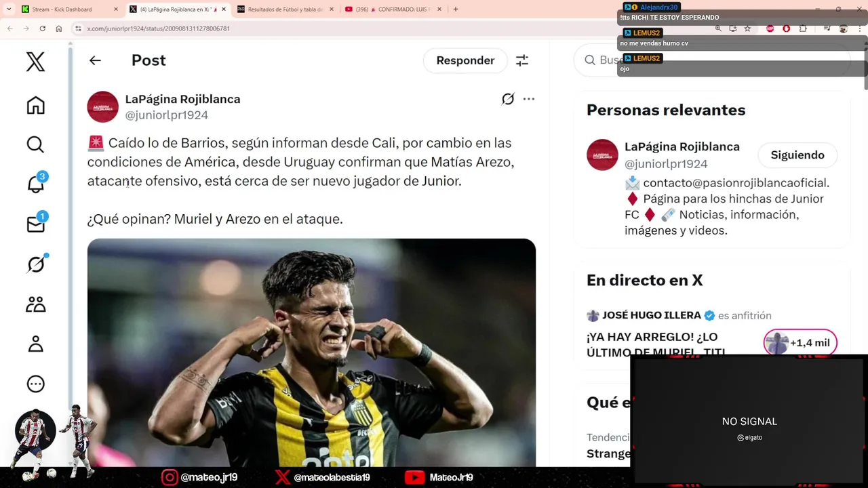The height and width of the screenshot is (488, 868).
Task: Open profile person icon in sidebar
Action: pos(35,344)
